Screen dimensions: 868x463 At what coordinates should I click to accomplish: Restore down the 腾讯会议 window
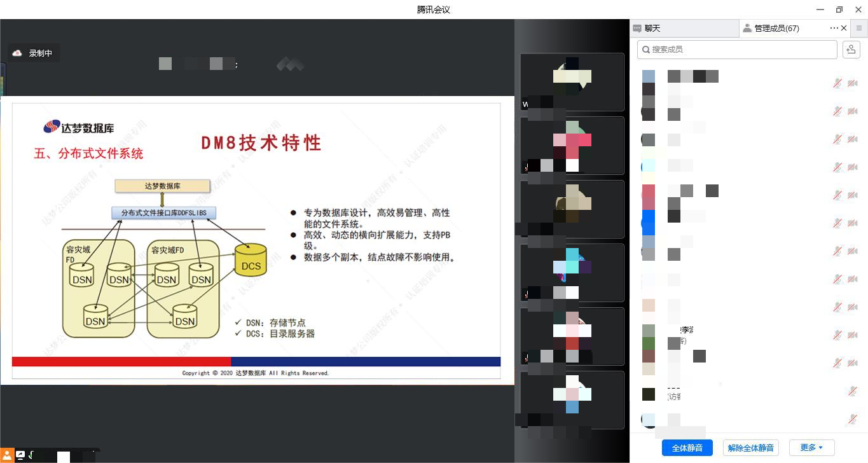coord(839,10)
